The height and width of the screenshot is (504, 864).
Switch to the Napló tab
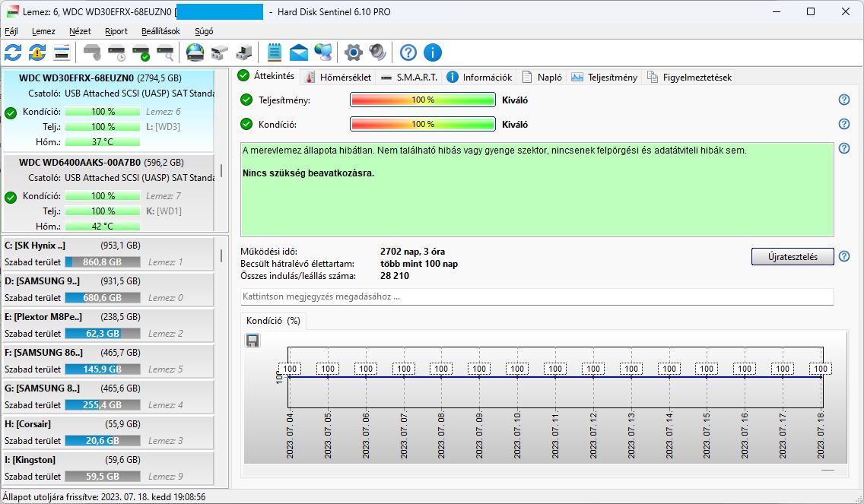click(x=542, y=77)
